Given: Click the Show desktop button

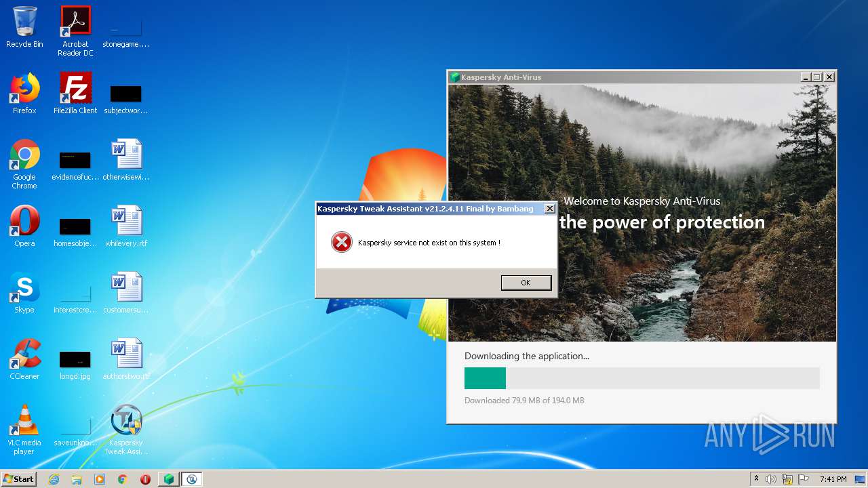Looking at the screenshot, I should [861, 479].
